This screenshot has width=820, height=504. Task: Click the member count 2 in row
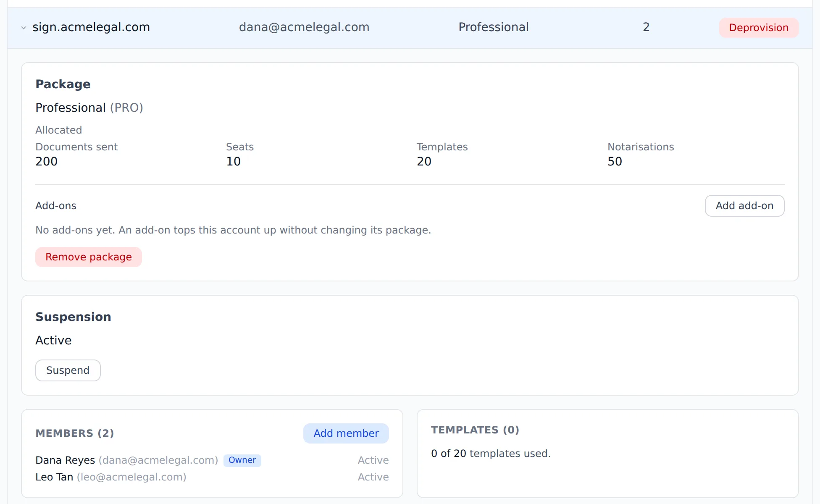646,27
